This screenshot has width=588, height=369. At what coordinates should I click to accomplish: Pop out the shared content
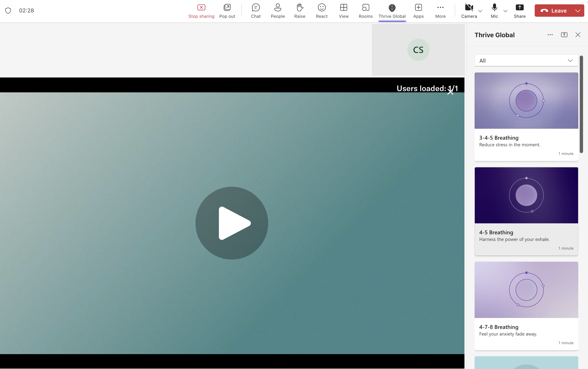pyautogui.click(x=227, y=11)
